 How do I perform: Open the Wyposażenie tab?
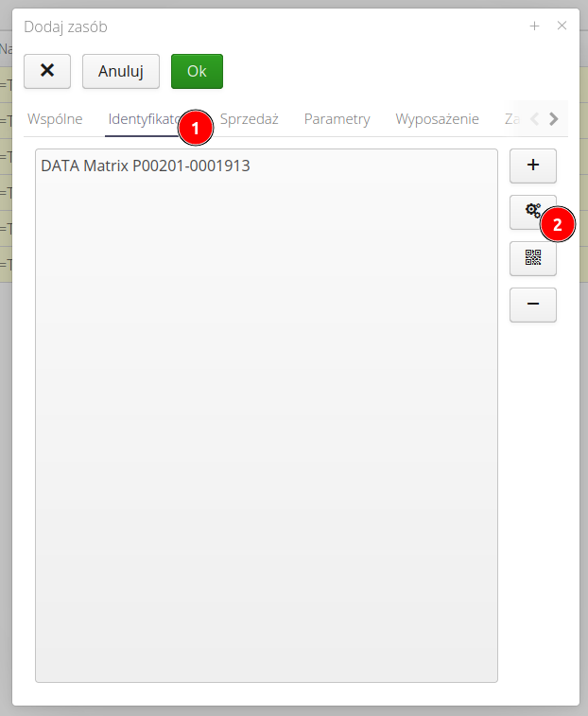437,119
